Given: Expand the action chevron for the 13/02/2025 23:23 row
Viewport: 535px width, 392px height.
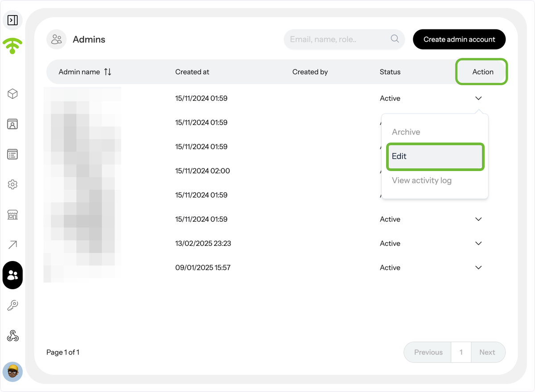Looking at the screenshot, I should (x=478, y=243).
